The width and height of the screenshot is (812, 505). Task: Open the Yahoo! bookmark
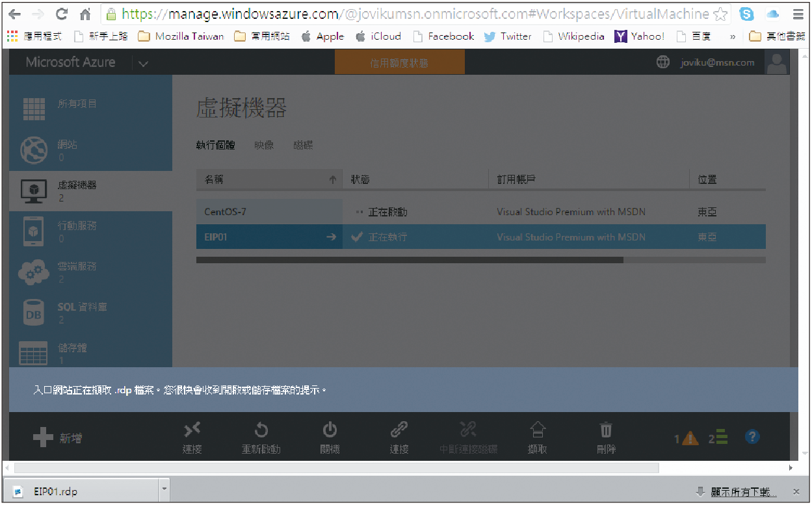pyautogui.click(x=639, y=36)
